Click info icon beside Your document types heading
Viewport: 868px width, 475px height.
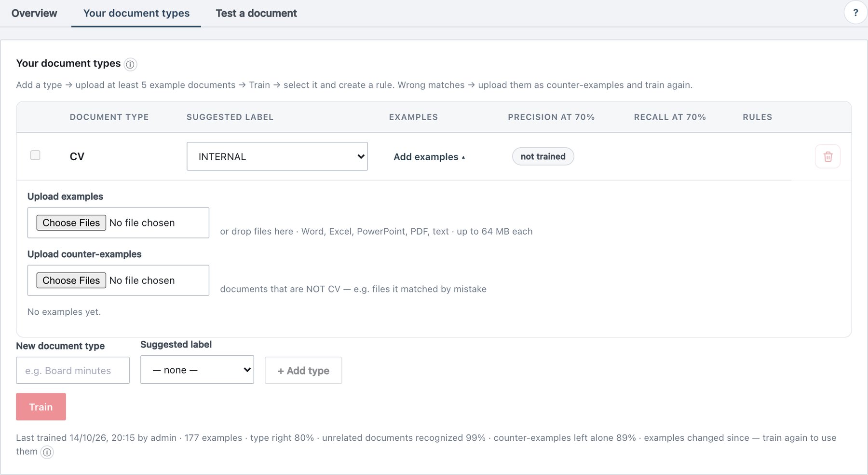[130, 64]
